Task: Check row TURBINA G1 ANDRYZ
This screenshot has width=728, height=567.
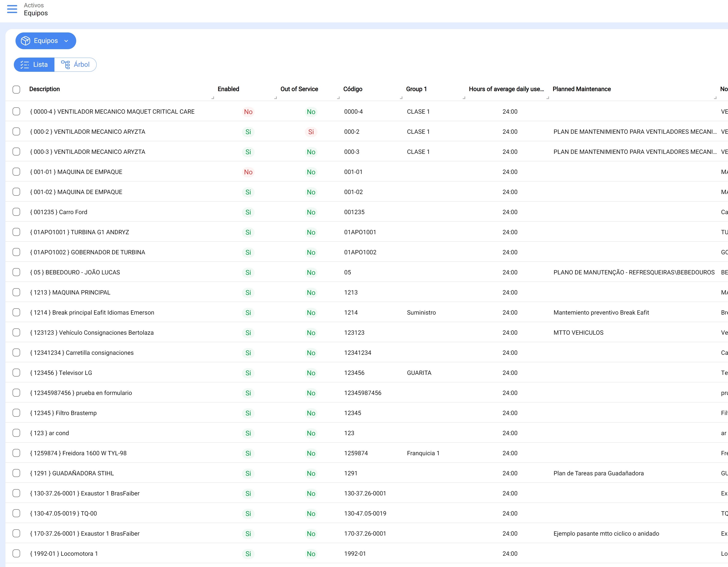Action: pyautogui.click(x=16, y=232)
